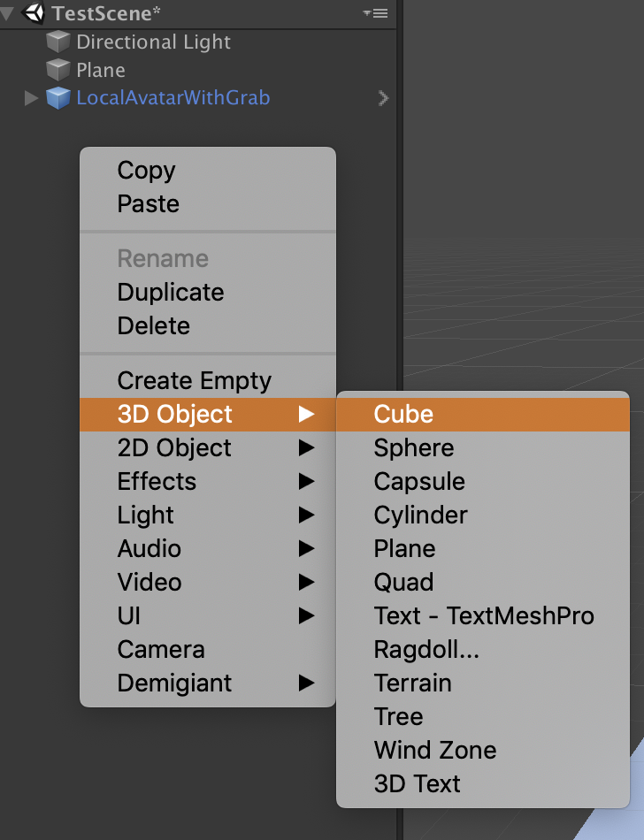Select the Plane object in the hierarchy
The image size is (644, 840).
(x=101, y=70)
